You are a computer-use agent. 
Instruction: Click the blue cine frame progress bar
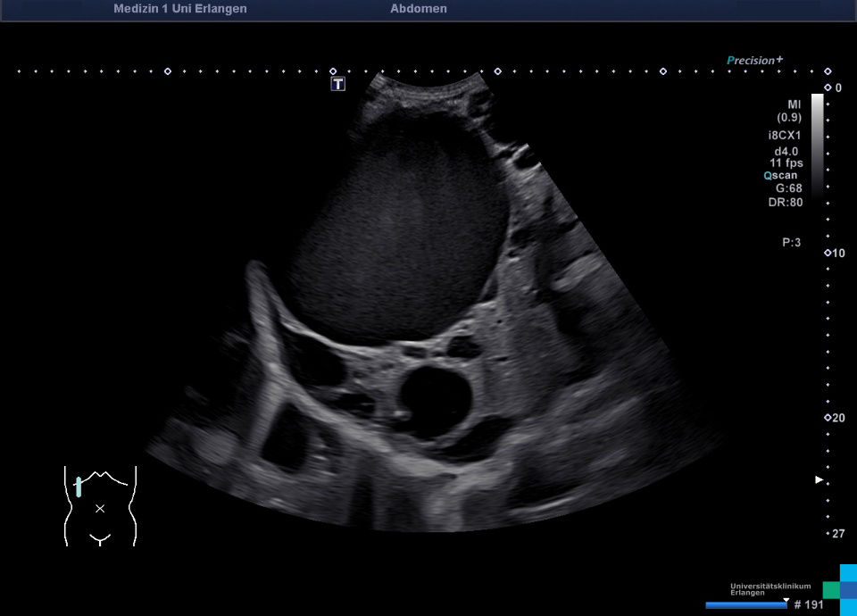point(745,605)
